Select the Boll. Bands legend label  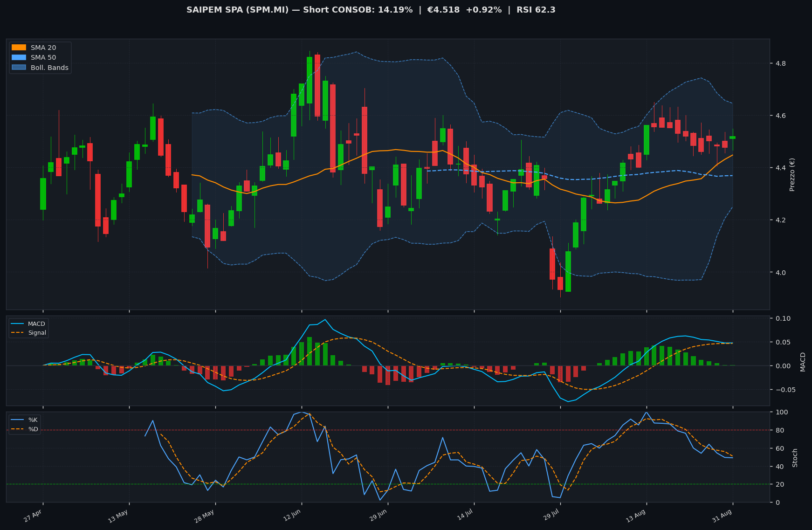pyautogui.click(x=49, y=68)
